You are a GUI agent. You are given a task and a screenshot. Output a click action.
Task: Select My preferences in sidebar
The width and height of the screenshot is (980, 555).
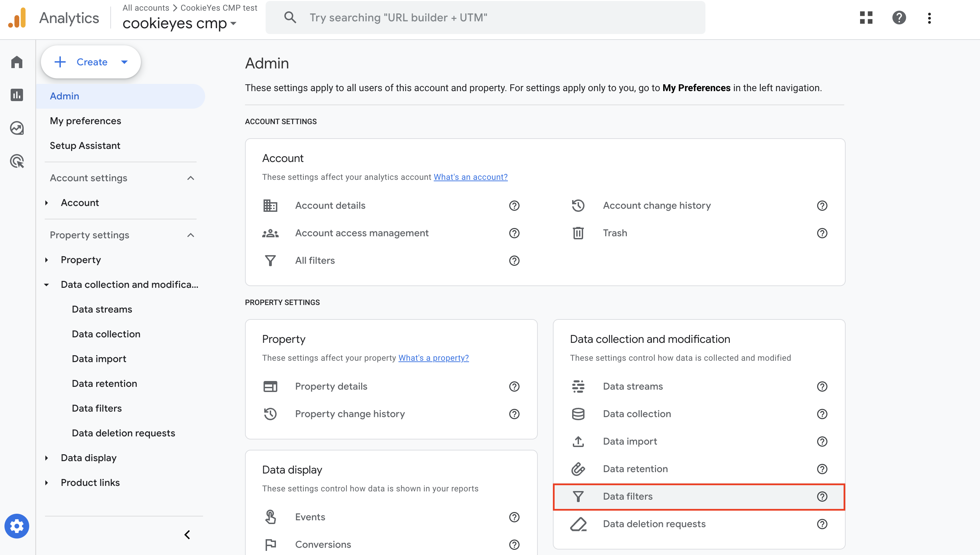click(85, 121)
